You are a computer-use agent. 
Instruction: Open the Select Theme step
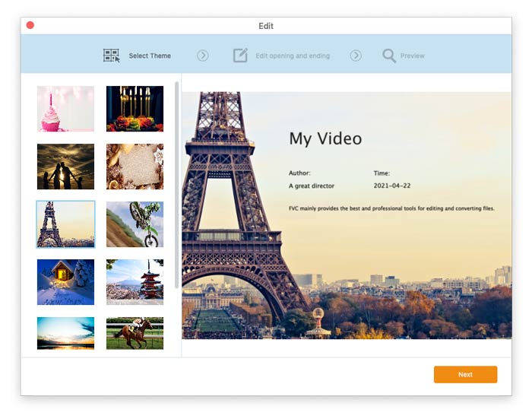[150, 56]
